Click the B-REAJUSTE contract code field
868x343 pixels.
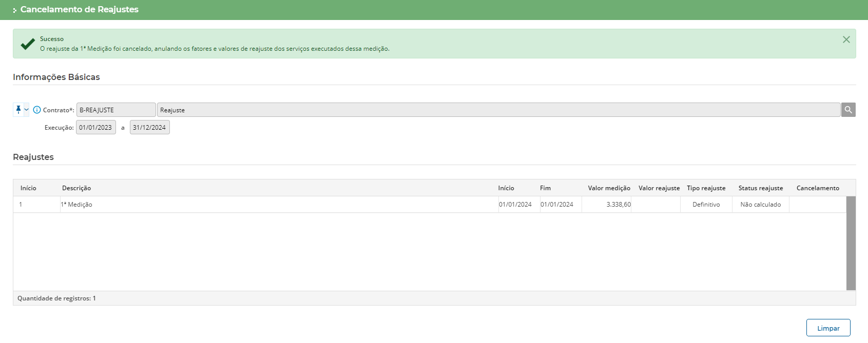[x=115, y=110]
